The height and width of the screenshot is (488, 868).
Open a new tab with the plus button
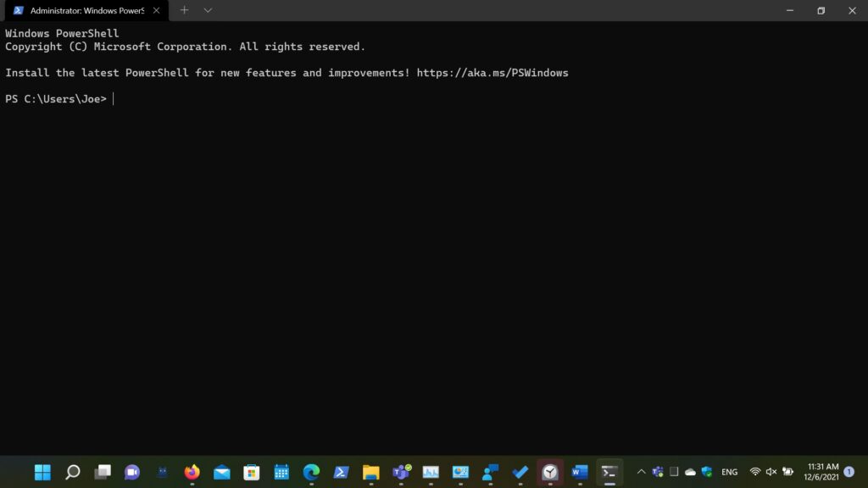tap(184, 10)
